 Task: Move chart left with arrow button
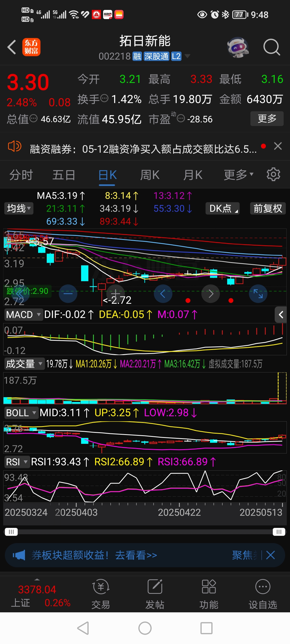pyautogui.click(x=163, y=294)
